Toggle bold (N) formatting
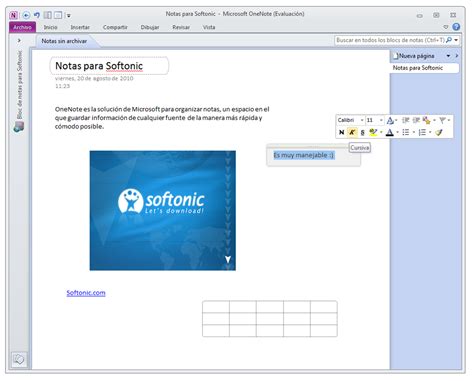The height and width of the screenshot is (381, 474). [341, 132]
